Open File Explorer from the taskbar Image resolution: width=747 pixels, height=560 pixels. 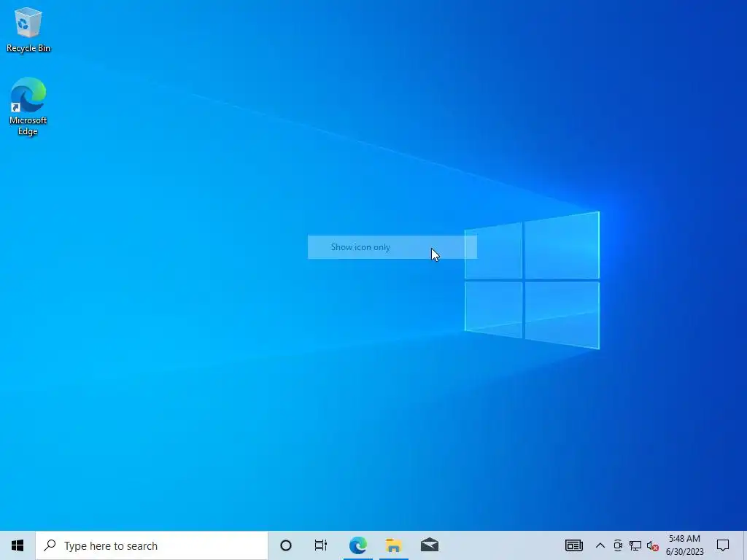tap(393, 545)
